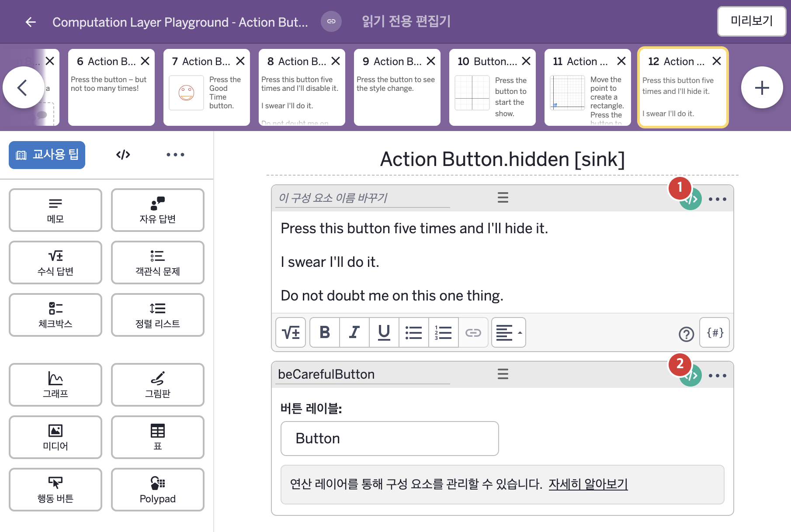Add a 미디어 media component

click(56, 437)
